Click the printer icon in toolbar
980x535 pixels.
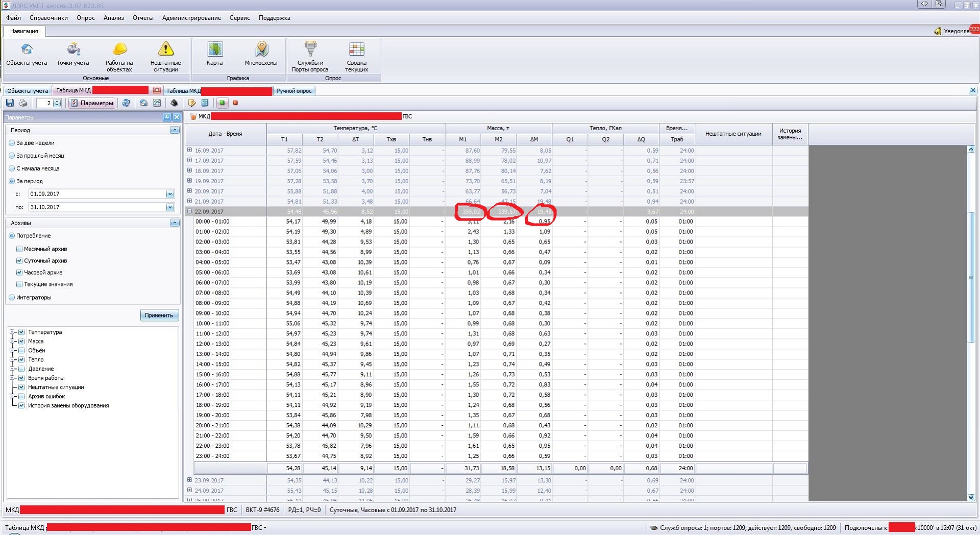coord(23,103)
